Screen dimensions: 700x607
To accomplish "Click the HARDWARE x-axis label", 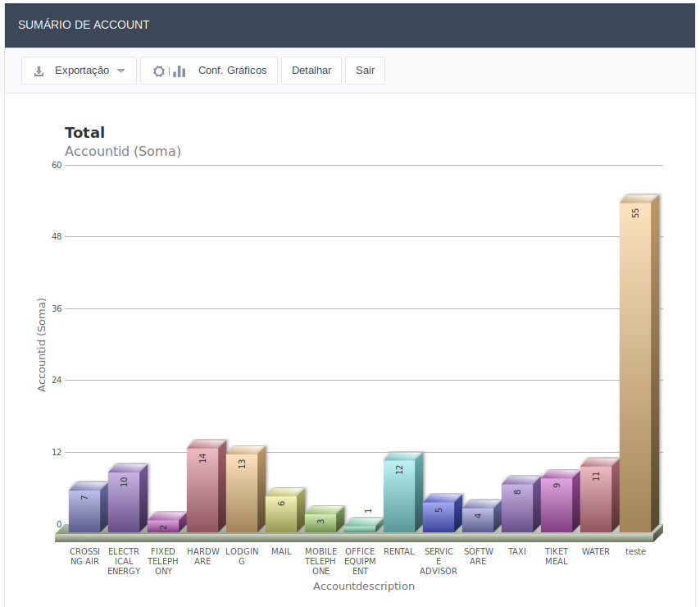I will pyautogui.click(x=202, y=556).
